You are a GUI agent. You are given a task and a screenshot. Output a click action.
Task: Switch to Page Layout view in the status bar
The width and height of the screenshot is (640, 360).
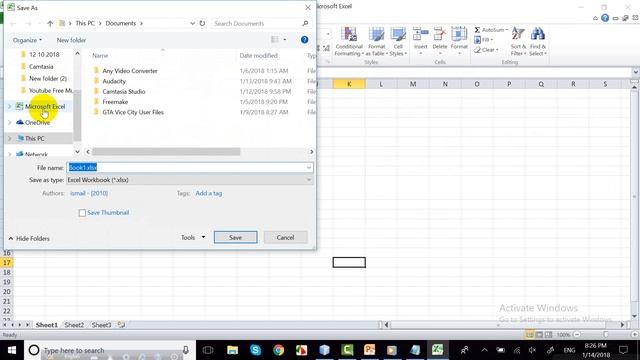pyautogui.click(x=539, y=335)
